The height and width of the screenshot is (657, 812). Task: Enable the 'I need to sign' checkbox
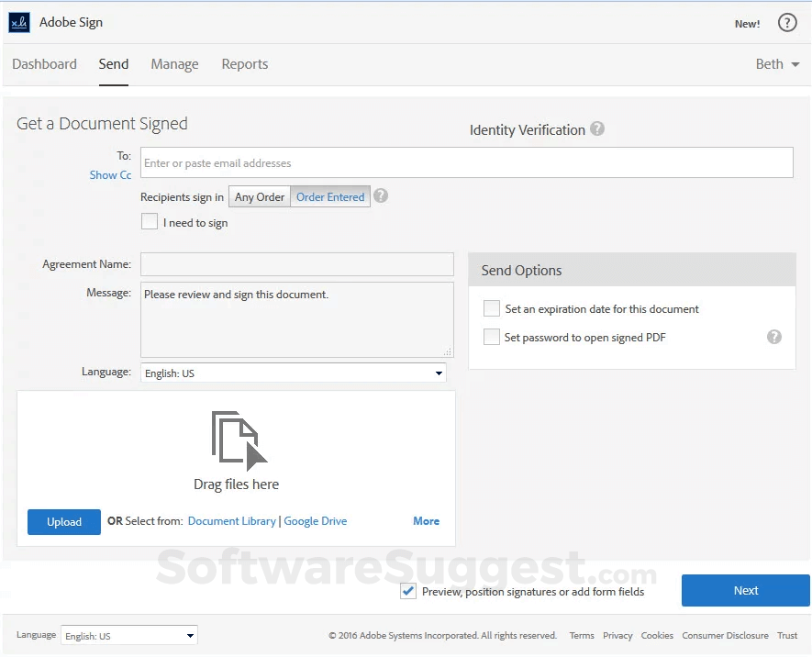[150, 221]
